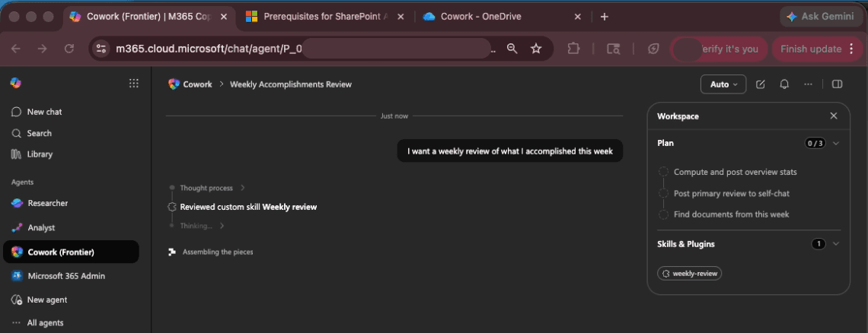This screenshot has height=333, width=868.
Task: Click Reviewed custom skill Weekly review
Action: point(248,207)
